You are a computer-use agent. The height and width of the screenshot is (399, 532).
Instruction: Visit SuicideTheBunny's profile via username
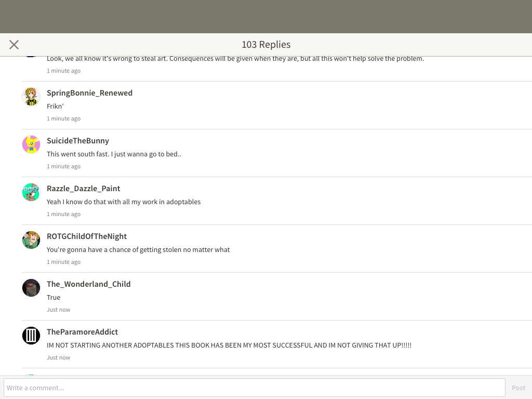pyautogui.click(x=78, y=141)
